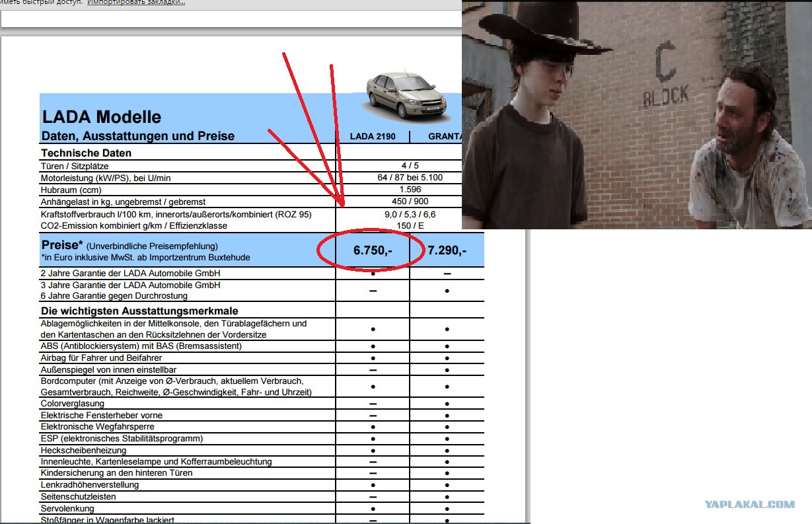Image resolution: width=812 pixels, height=524 pixels.
Task: Click the 'Bordcomputer (mit Anzeige...' row text
Action: [x=176, y=387]
